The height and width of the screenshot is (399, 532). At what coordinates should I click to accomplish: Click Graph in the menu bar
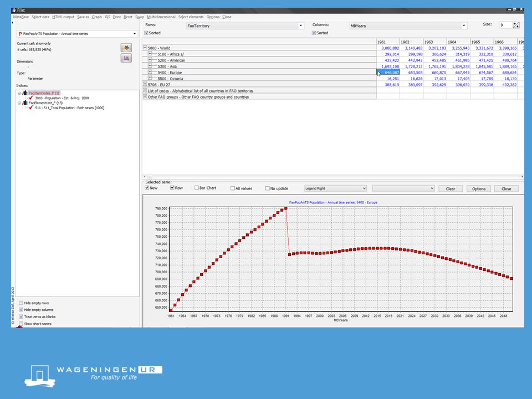[x=96, y=17]
